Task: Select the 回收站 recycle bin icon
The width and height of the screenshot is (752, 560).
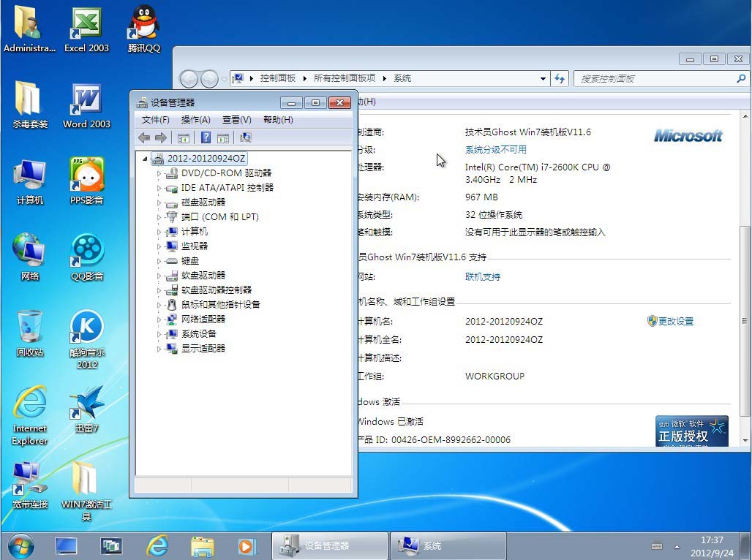Action: click(30, 333)
